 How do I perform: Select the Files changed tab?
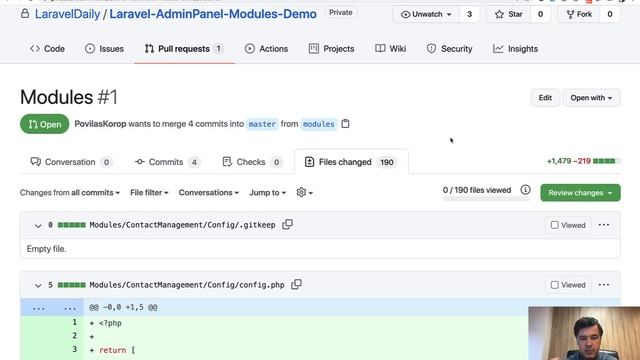[x=351, y=162]
